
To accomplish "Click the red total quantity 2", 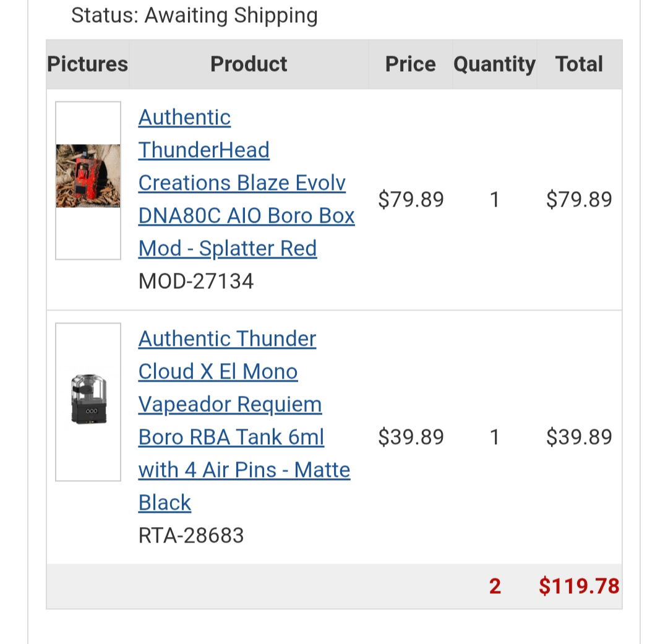I will click(495, 586).
